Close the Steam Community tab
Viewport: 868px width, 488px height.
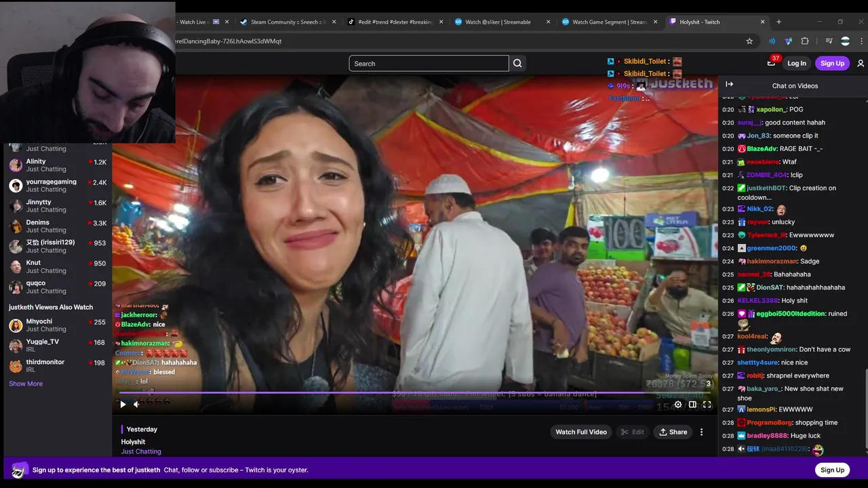click(334, 22)
